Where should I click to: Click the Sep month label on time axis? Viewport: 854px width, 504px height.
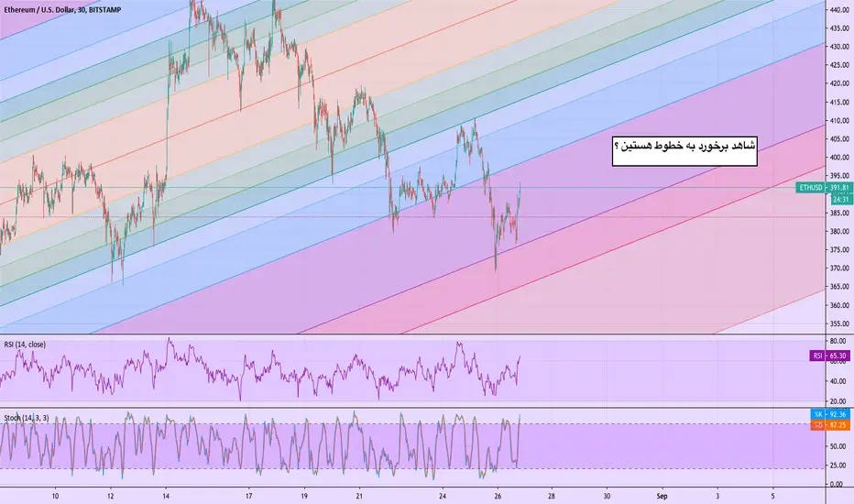click(662, 496)
